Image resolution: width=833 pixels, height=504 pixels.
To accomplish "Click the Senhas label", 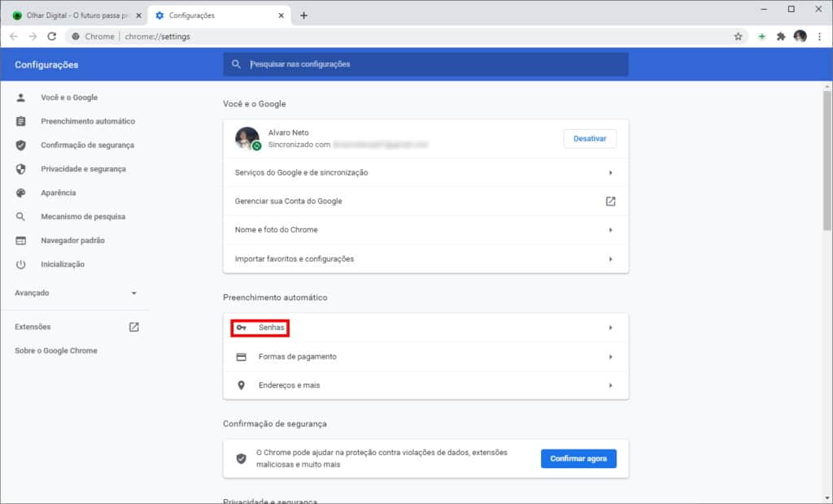I will [x=272, y=328].
